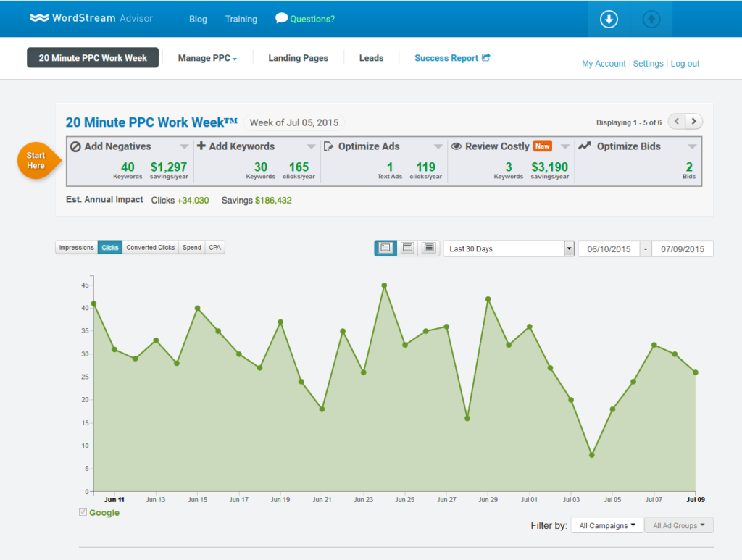Show CPA metric on chart
The width and height of the screenshot is (742, 560).
[x=214, y=247]
